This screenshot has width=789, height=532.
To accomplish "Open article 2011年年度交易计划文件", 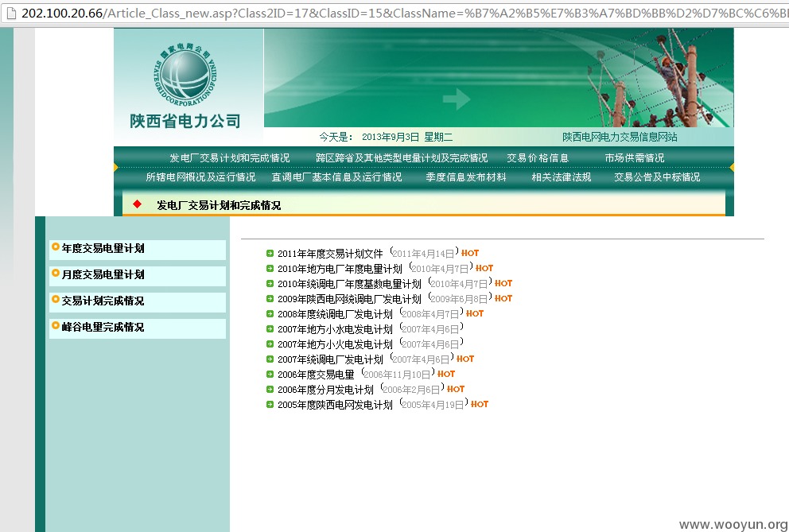I will tap(330, 254).
